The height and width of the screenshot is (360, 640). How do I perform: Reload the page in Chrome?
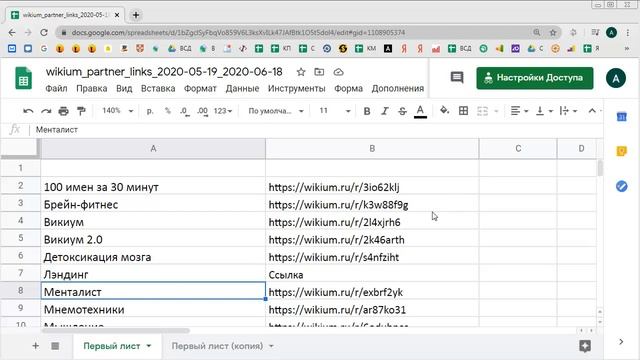pyautogui.click(x=44, y=32)
